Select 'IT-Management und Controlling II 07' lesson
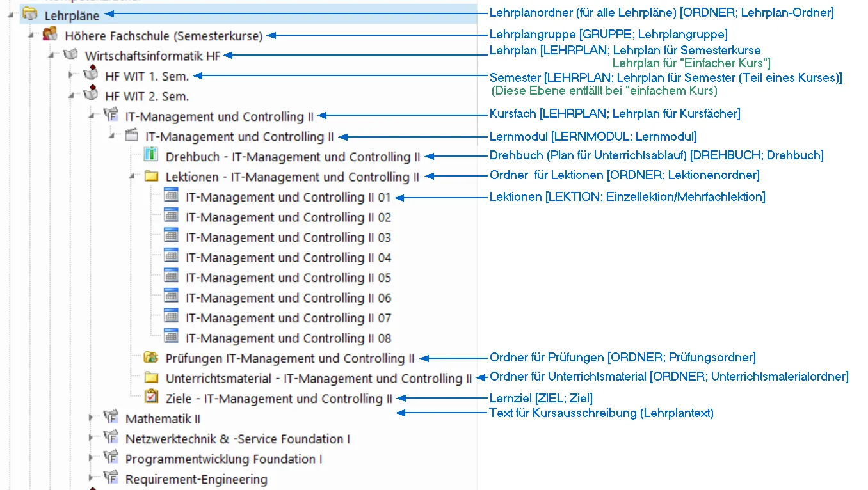Image resolution: width=868 pixels, height=490 pixels. [289, 318]
